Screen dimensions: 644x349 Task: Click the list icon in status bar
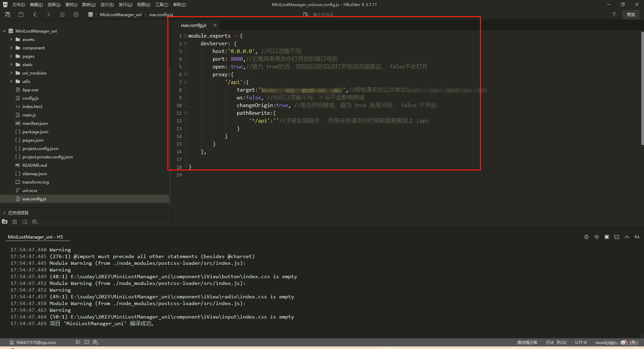78,342
